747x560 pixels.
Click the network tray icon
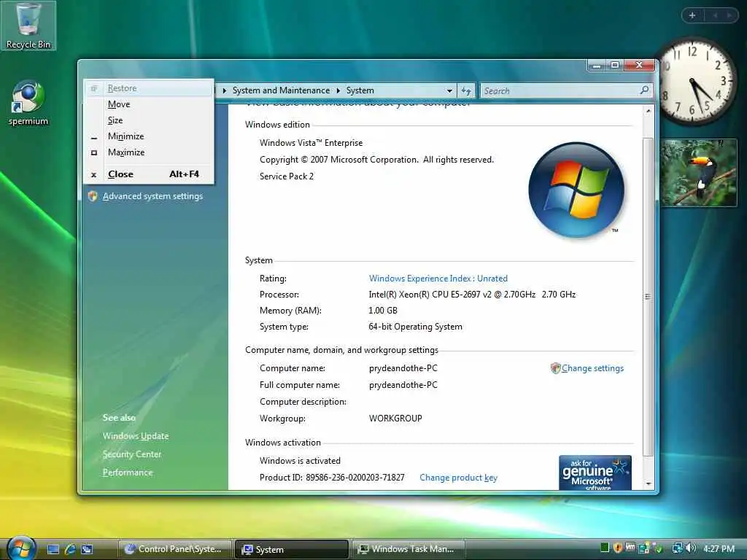(677, 548)
